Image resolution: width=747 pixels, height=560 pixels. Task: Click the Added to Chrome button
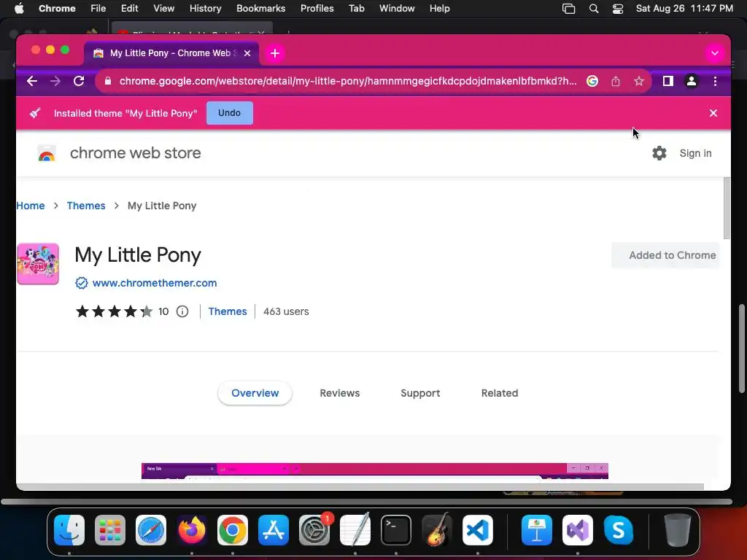[x=665, y=255]
